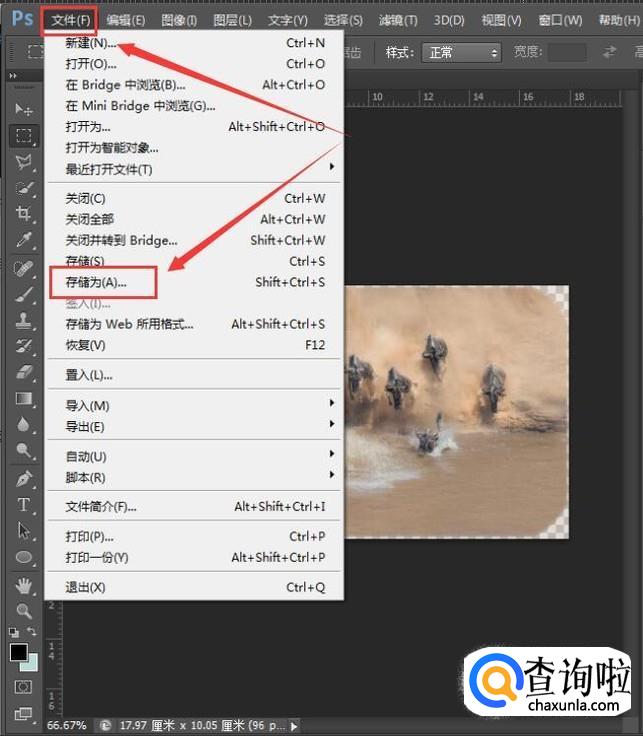Toggle Quick Mask mode icon
The image size is (643, 736).
pyautogui.click(x=24, y=688)
